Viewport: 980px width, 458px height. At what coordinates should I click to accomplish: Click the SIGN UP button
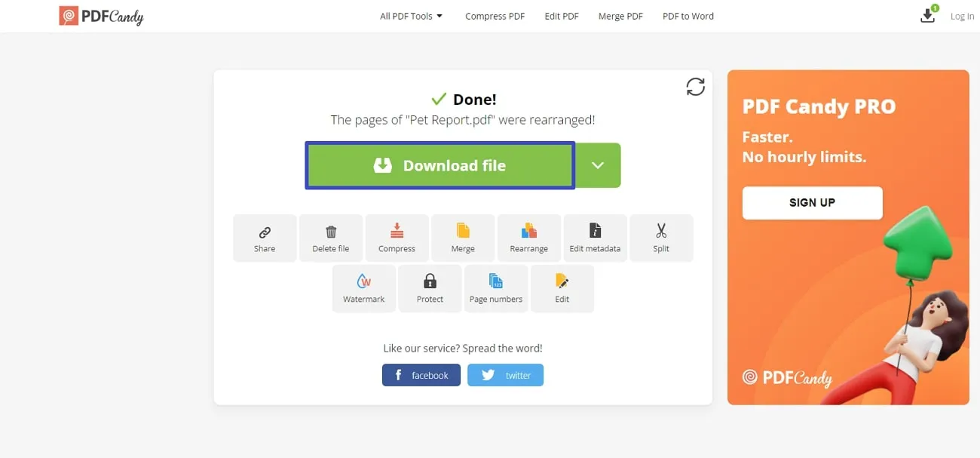pyautogui.click(x=812, y=203)
